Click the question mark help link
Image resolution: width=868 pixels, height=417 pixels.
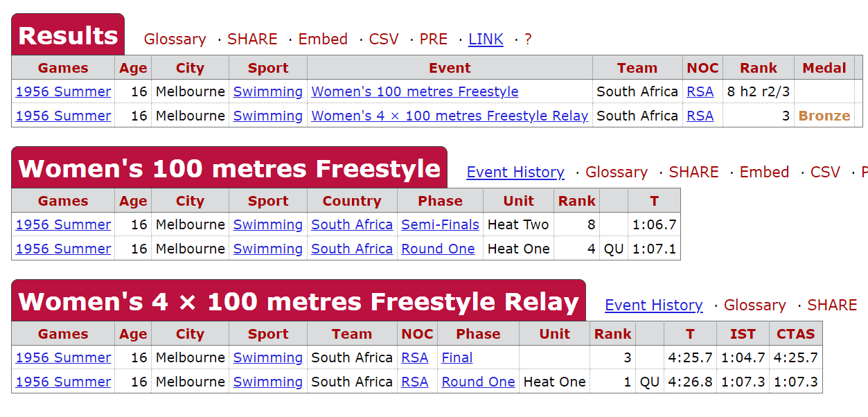pyautogui.click(x=528, y=39)
